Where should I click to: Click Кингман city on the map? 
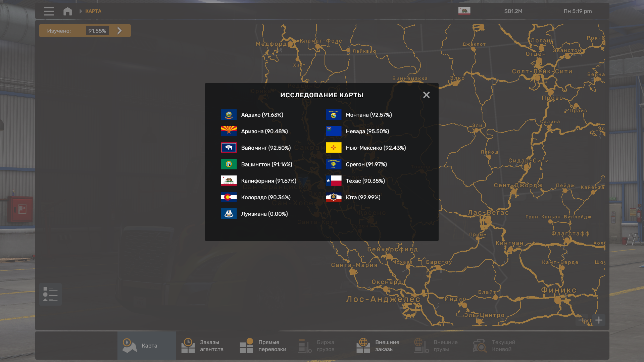pyautogui.click(x=509, y=243)
